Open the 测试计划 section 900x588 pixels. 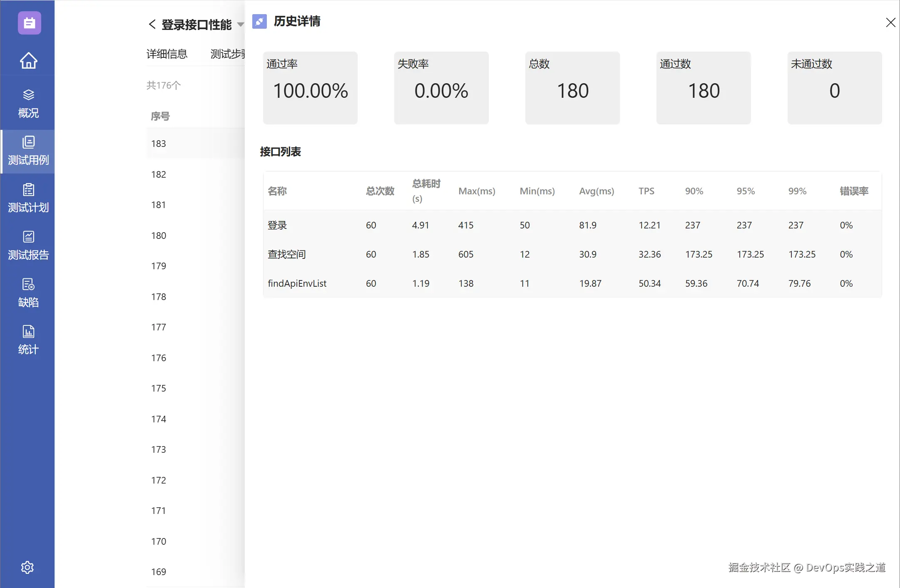(x=28, y=198)
